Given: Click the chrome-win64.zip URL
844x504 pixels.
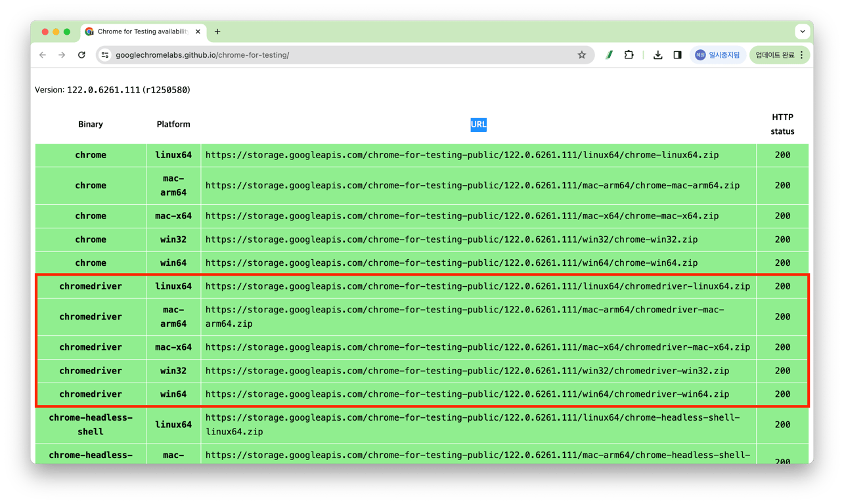Looking at the screenshot, I should [451, 263].
